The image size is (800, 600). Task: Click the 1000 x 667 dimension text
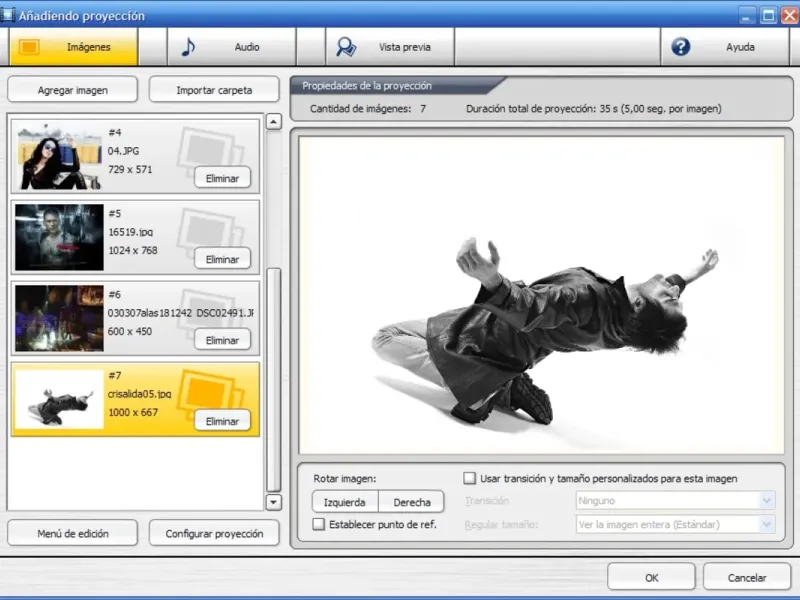coord(133,412)
